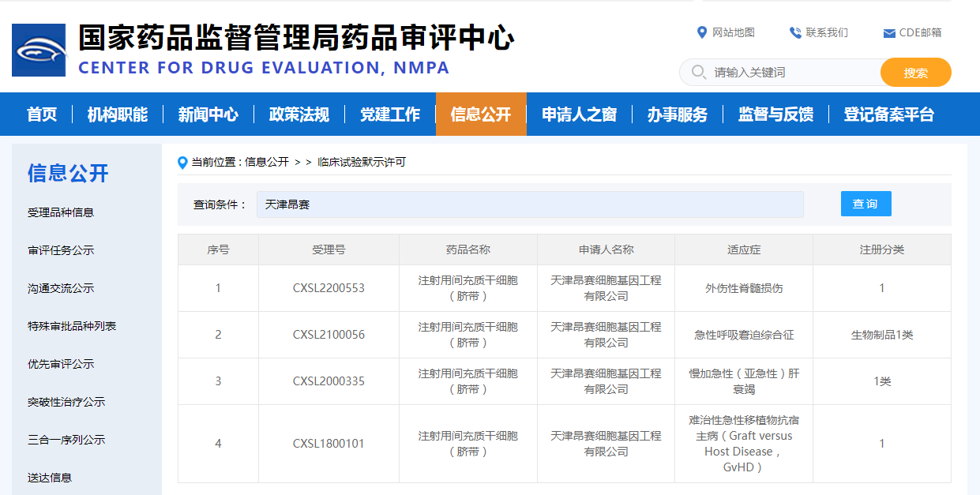Screen dimensions: 980x495
Task: Click the site title 国家药品监督管理局药品审评中心
Action: [296, 37]
